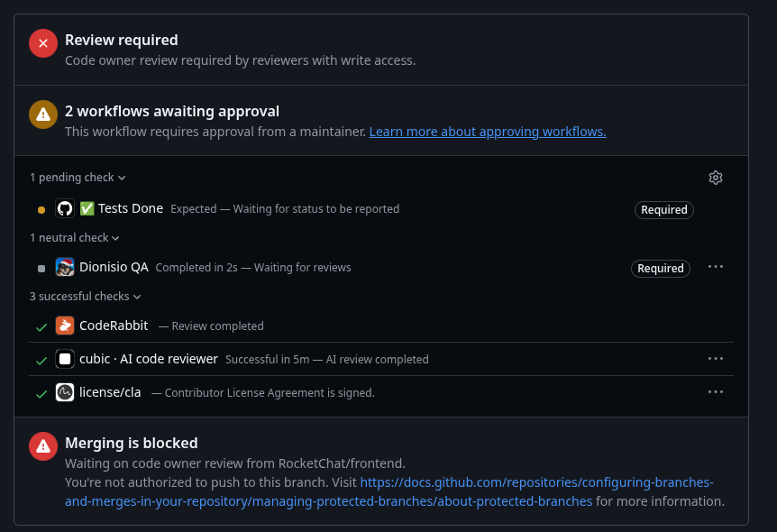The image size is (777, 532).
Task: Click 'Waiting for status to be reported' text
Action: 316,208
